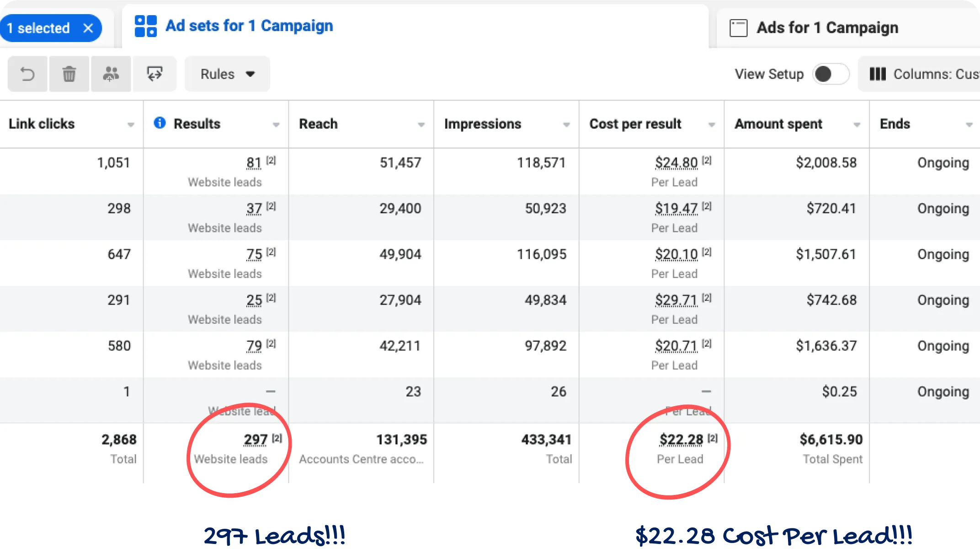Screen dimensions: 980x554
Task: Click the Columns bars icon
Action: [x=877, y=74]
